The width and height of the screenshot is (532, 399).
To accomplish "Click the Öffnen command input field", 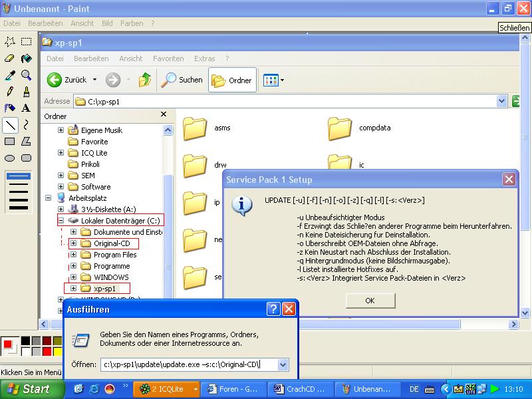I will pos(189,364).
